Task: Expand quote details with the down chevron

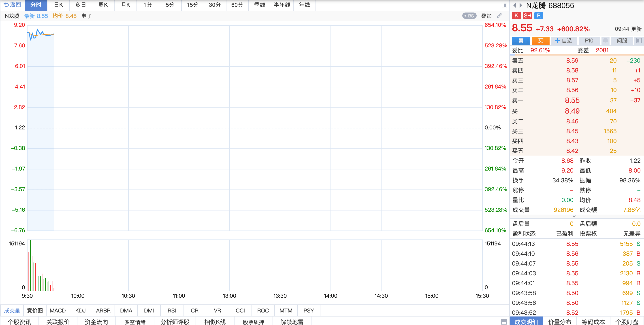Action: [x=574, y=216]
